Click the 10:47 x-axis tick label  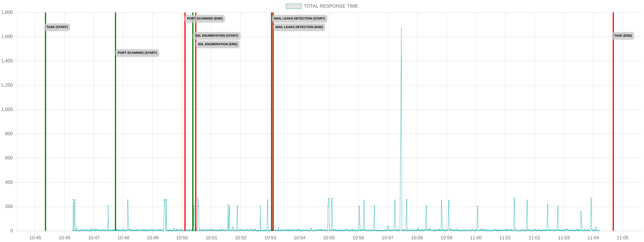click(94, 238)
